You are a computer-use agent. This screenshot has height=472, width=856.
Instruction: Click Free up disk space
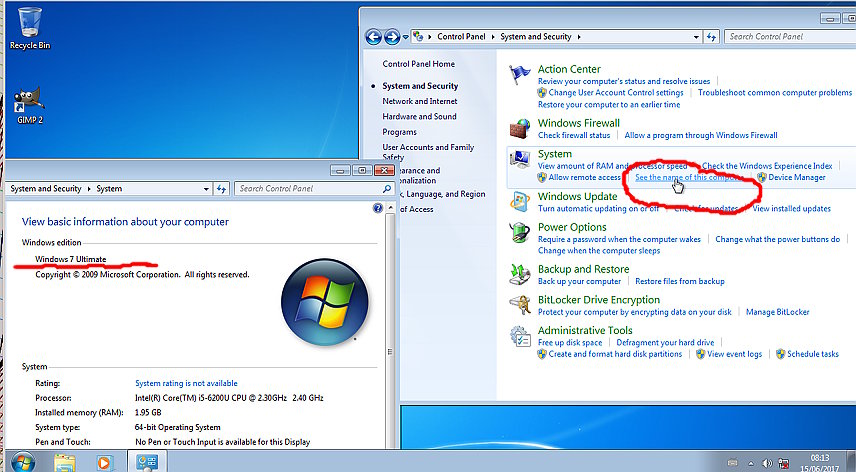tap(570, 343)
